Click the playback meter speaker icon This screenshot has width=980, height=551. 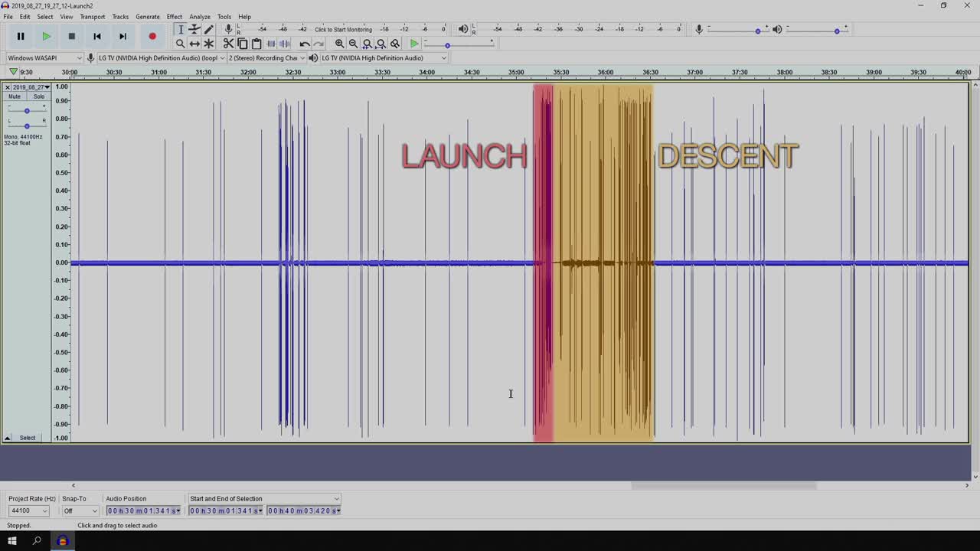(462, 29)
